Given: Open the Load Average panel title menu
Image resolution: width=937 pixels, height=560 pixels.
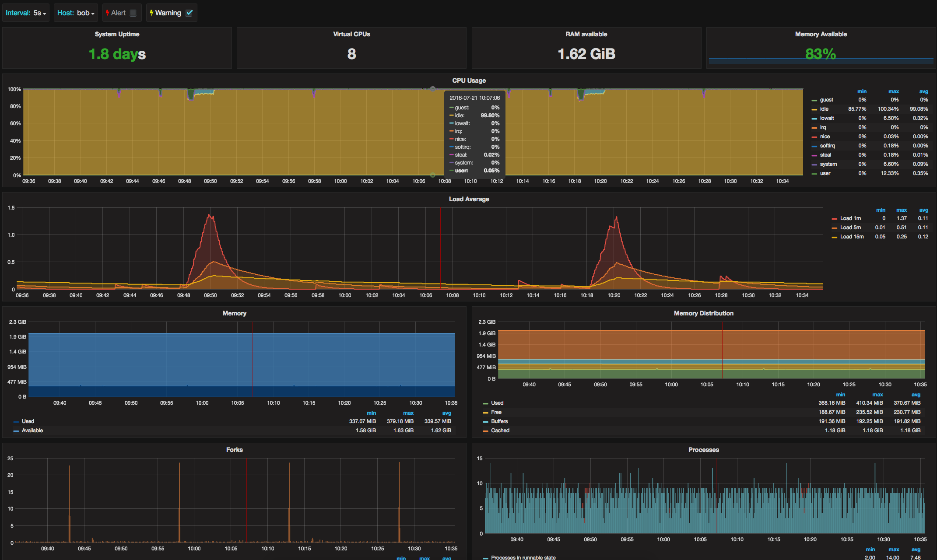Looking at the screenshot, I should pos(469,199).
